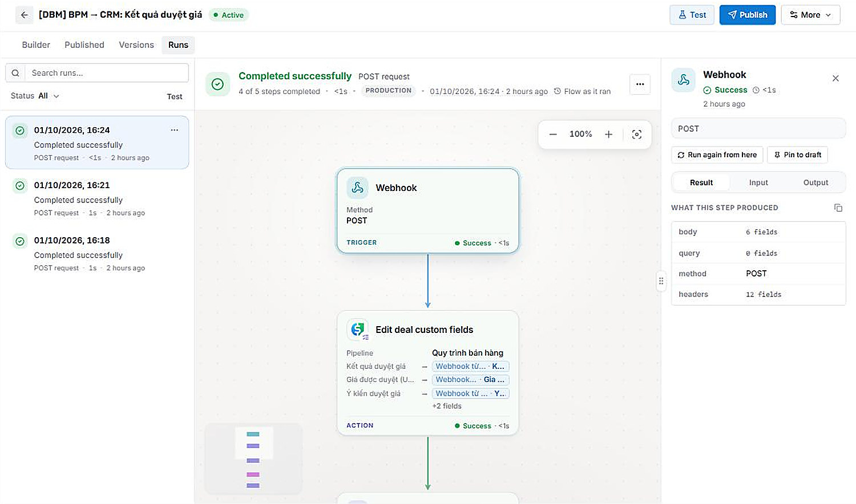Click the 100% zoom level value
The image size is (856, 504).
(x=581, y=135)
